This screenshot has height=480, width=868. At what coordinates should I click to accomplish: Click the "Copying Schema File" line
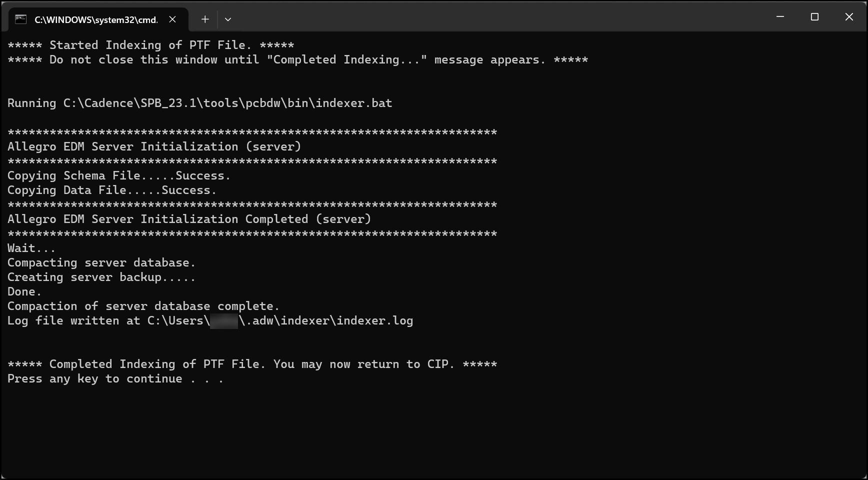(119, 176)
